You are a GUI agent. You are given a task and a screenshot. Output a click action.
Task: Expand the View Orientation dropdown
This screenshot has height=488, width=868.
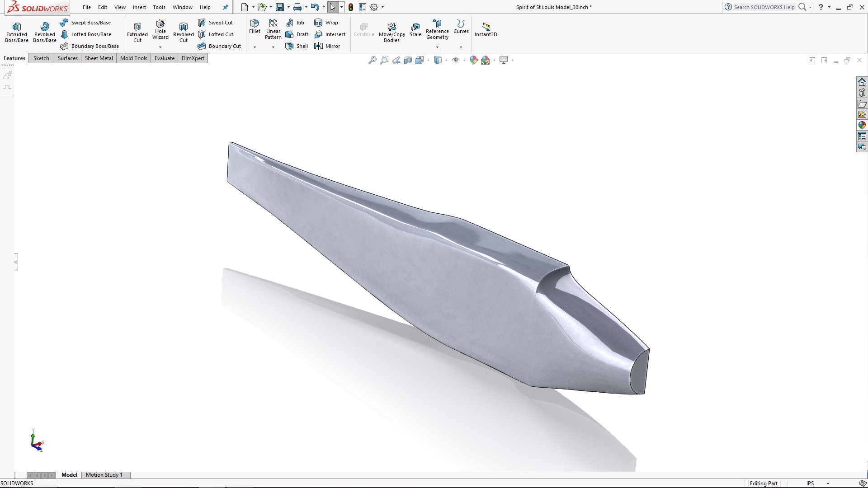click(428, 60)
